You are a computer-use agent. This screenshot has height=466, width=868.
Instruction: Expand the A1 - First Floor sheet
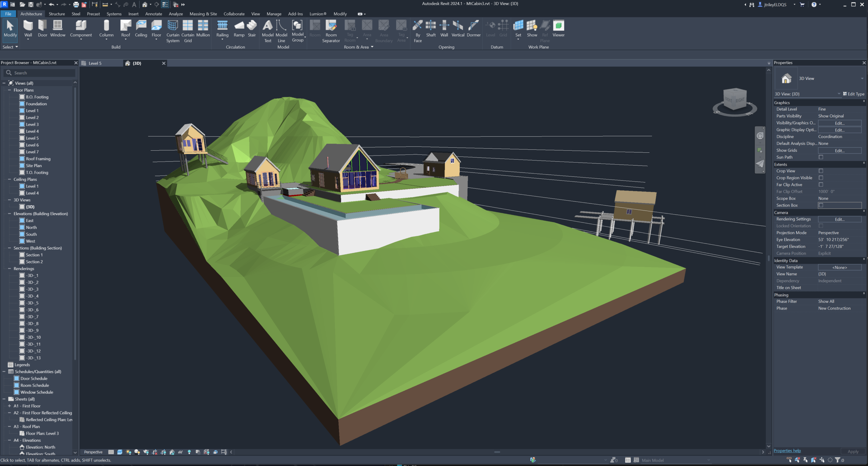9,406
